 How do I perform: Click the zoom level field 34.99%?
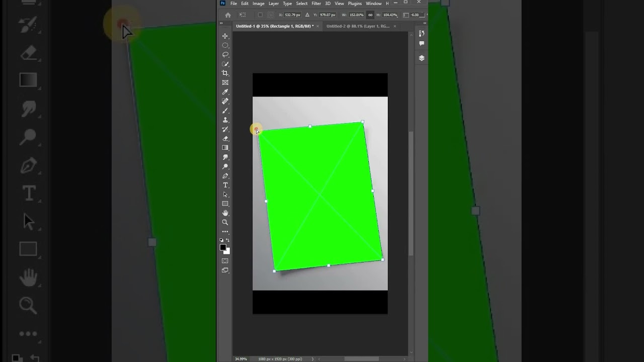click(x=241, y=359)
